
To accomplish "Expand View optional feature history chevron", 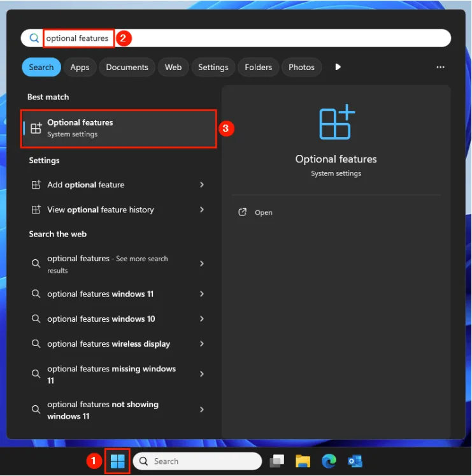I will tap(202, 210).
